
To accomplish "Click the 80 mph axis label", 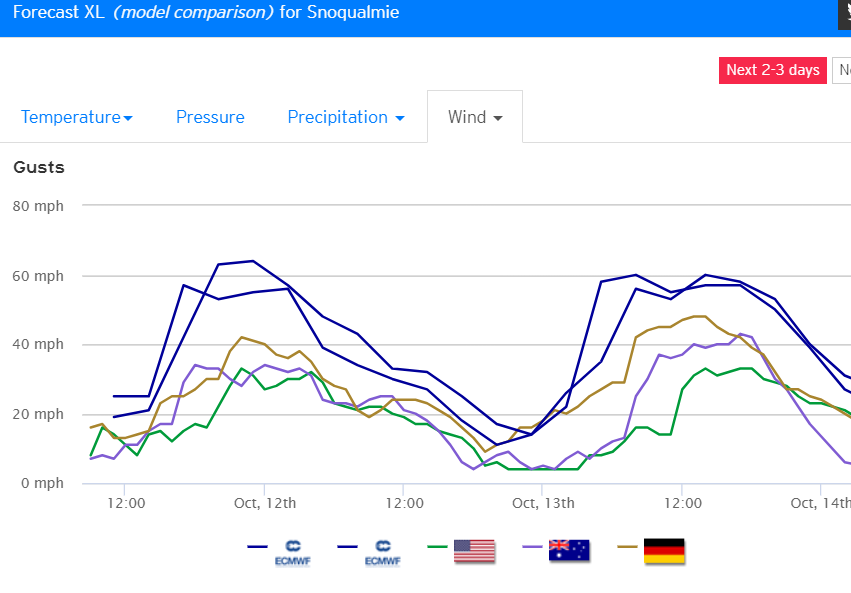I will point(38,207).
